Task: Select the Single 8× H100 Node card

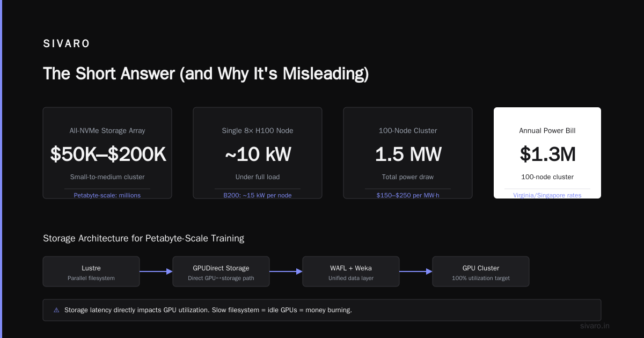Action: 258,153
